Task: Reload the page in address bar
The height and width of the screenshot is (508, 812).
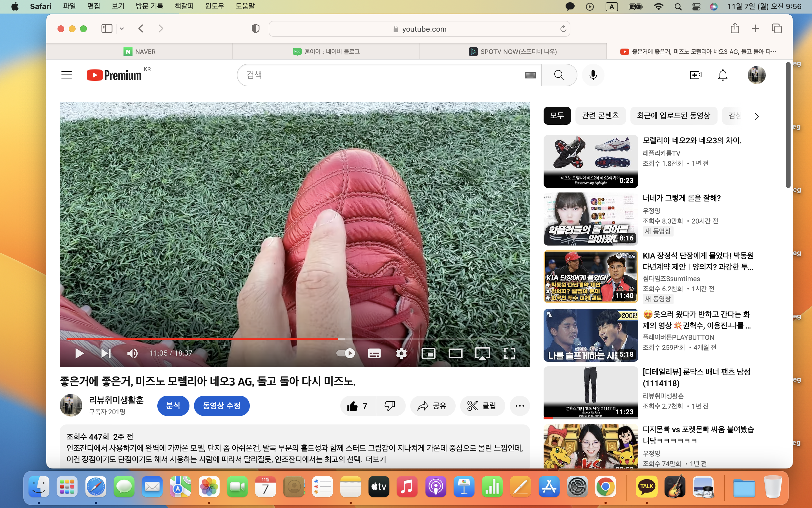Action: 563,29
